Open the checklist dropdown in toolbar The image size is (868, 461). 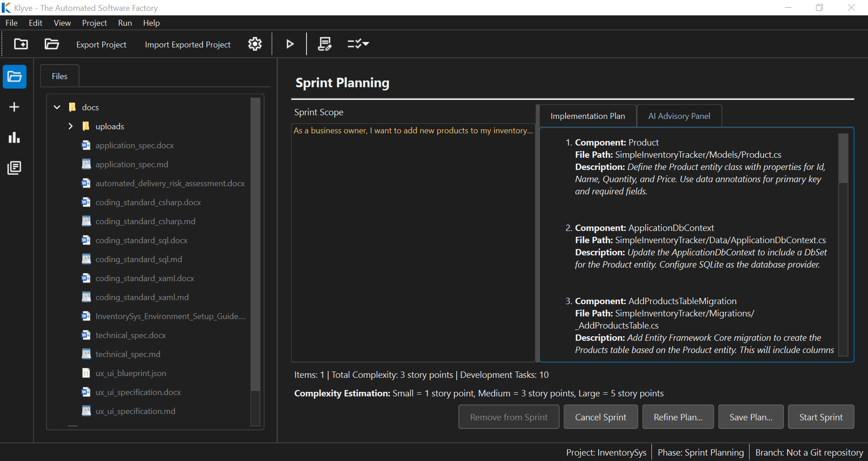[x=358, y=44]
